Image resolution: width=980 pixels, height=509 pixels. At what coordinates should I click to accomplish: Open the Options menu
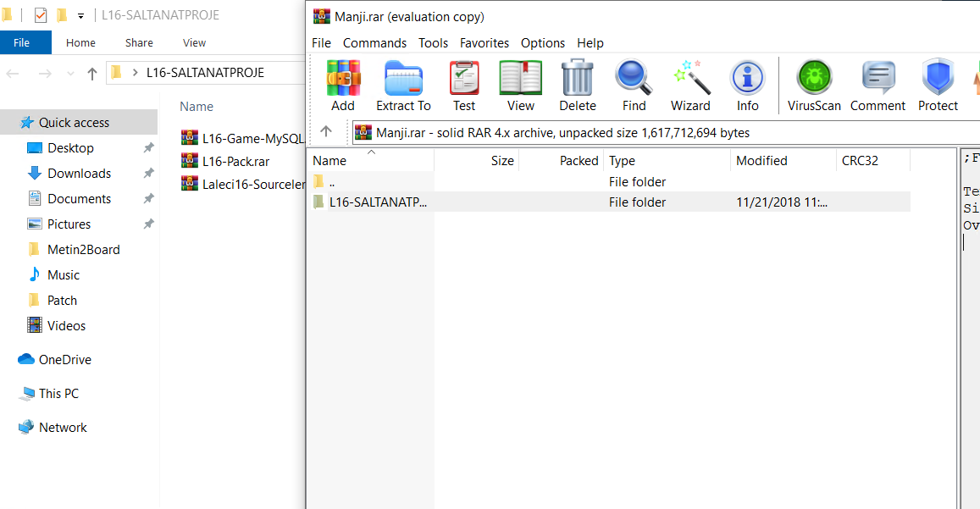[x=542, y=42]
